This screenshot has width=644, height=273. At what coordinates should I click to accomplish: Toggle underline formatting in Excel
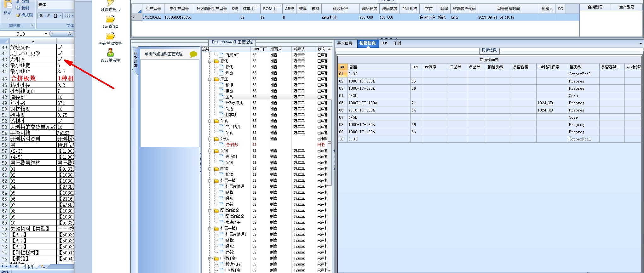pos(55,16)
